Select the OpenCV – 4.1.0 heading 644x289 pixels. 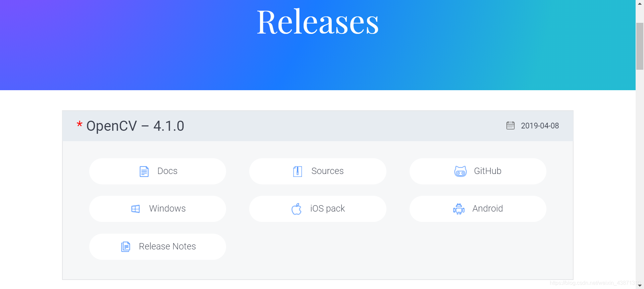(x=135, y=126)
